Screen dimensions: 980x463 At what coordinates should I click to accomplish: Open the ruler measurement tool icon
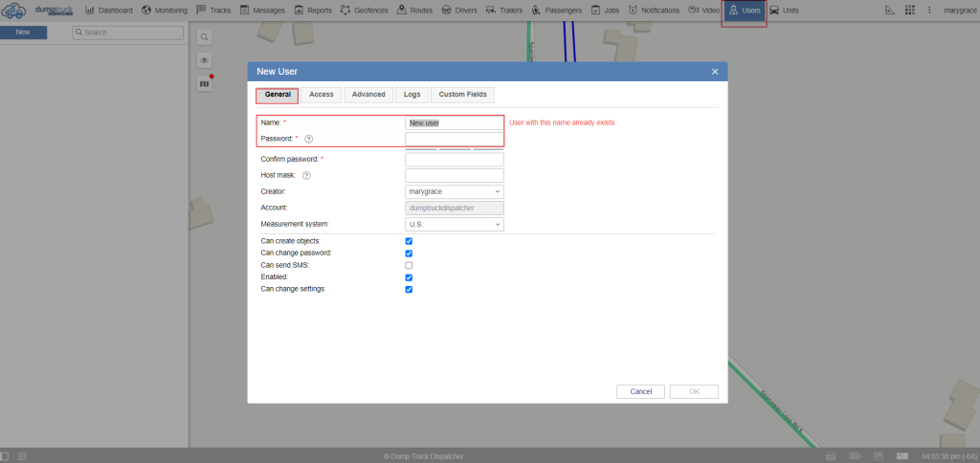click(x=889, y=10)
